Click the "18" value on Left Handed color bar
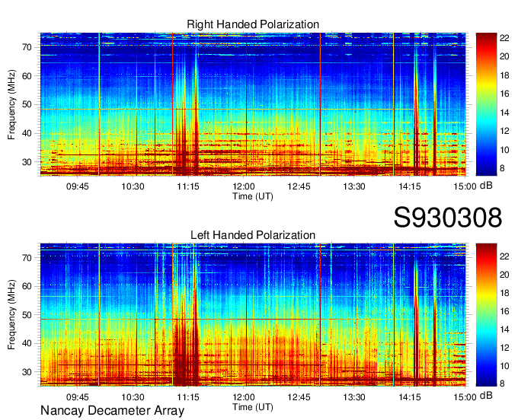Image resolution: width=518 pixels, height=420 pixels. coord(504,293)
